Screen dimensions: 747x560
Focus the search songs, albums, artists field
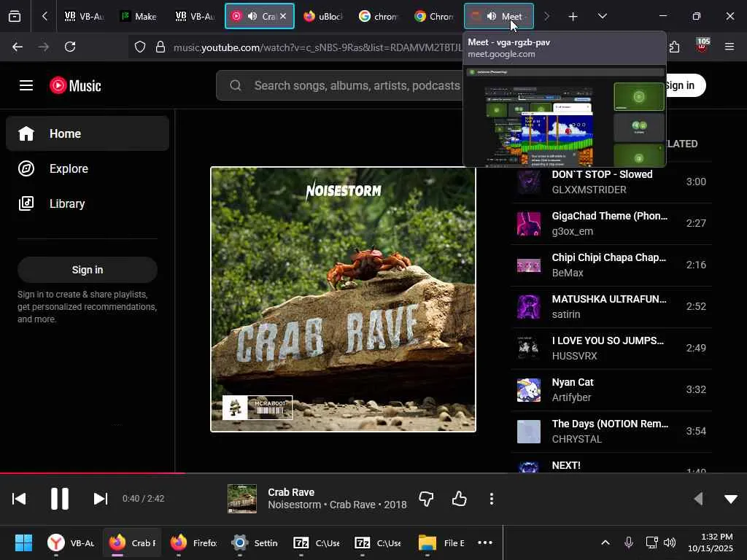click(357, 86)
